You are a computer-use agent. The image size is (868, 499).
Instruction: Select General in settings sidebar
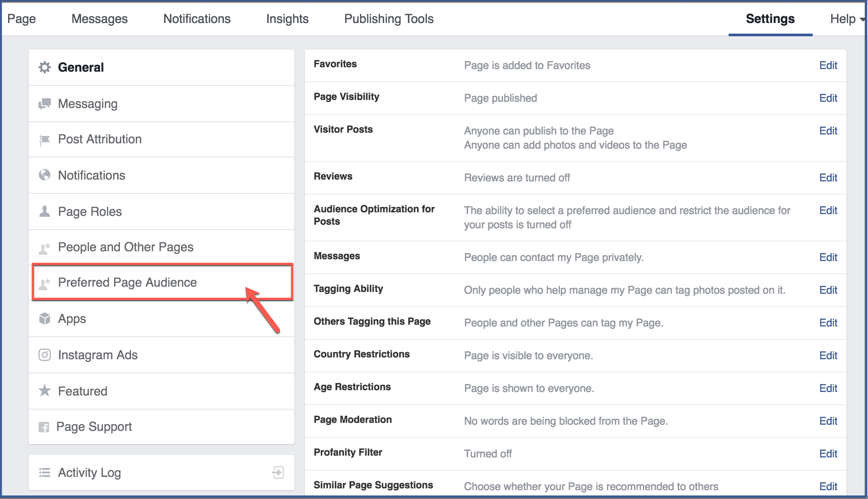tap(161, 67)
